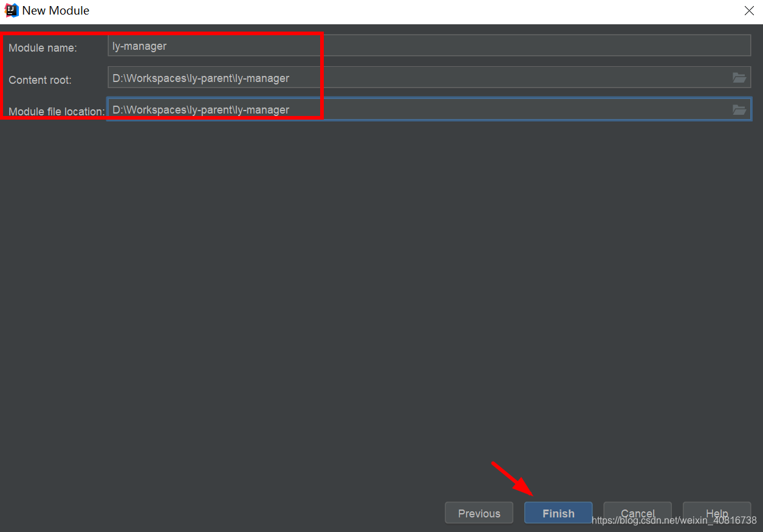Click the 'Content root:' label

click(39, 80)
